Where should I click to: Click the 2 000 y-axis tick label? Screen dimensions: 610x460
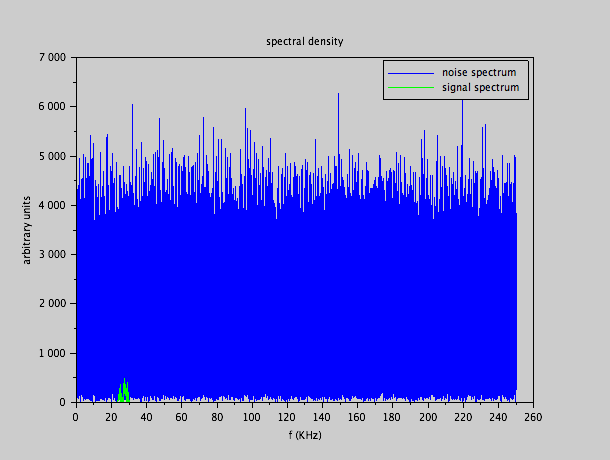pyautogui.click(x=51, y=304)
